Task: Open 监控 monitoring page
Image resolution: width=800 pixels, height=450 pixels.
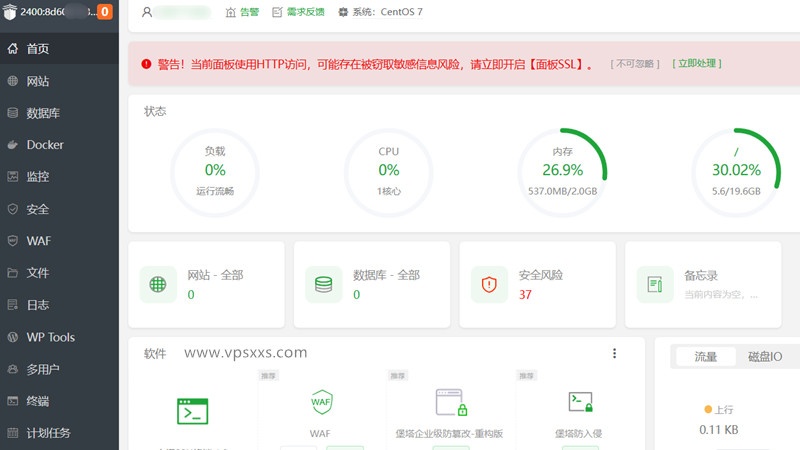Action: pos(38,177)
